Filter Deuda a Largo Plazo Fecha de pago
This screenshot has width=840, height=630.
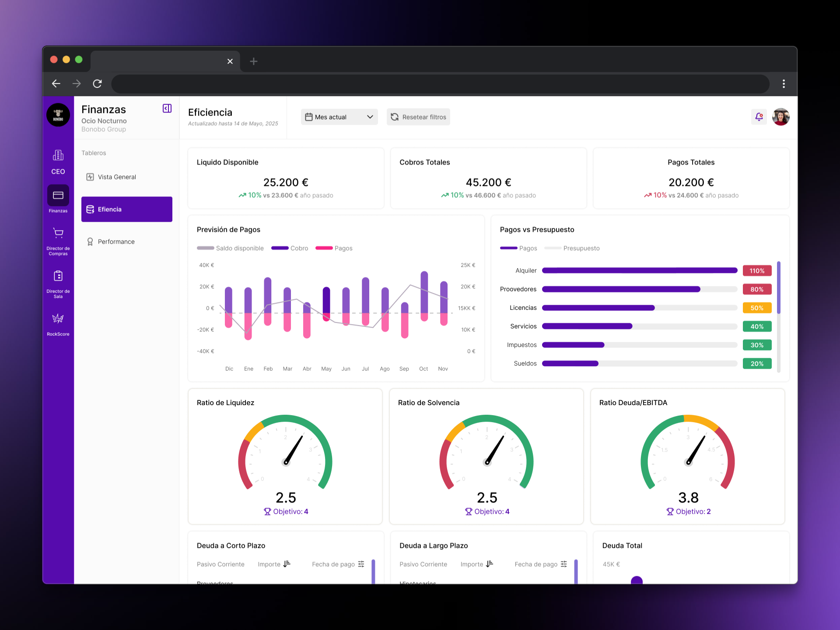563,564
